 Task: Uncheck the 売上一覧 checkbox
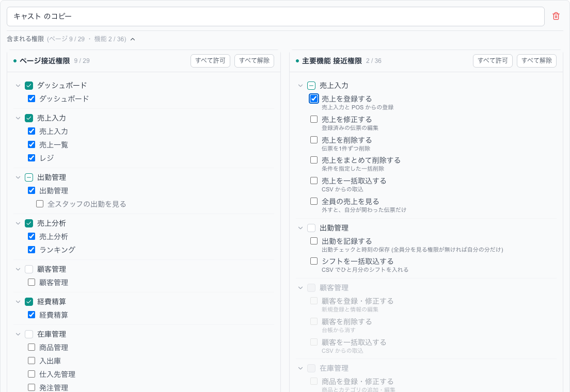point(31,144)
